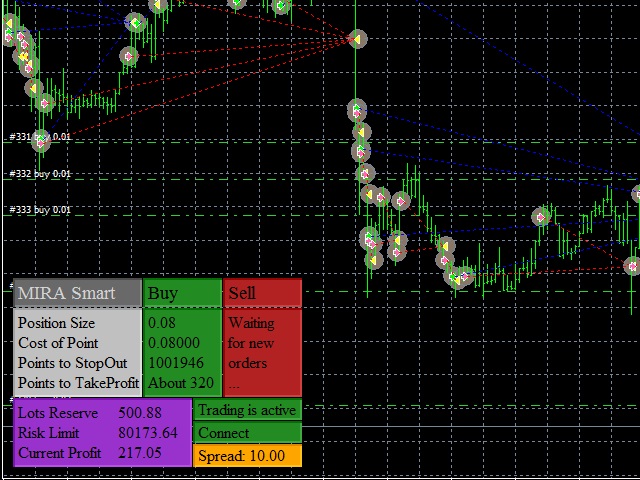The height and width of the screenshot is (480, 640).
Task: Click the Cost of Point label
Action: coord(58,343)
